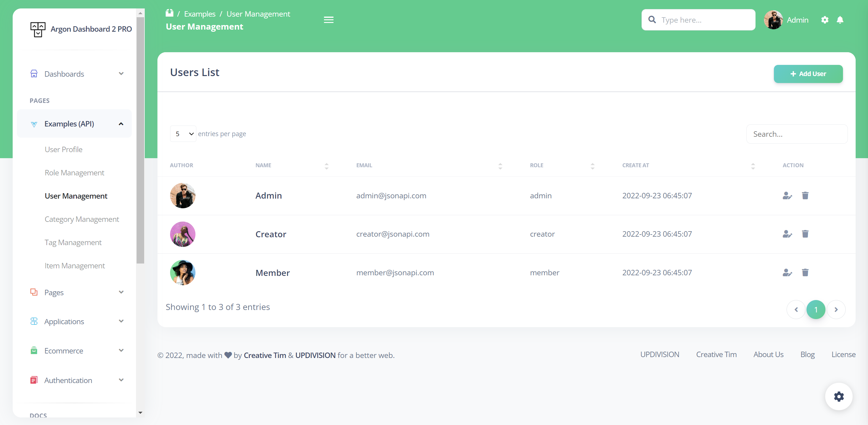Sort table by Role column arrows
Screen dimensions: 868x425
(592, 166)
